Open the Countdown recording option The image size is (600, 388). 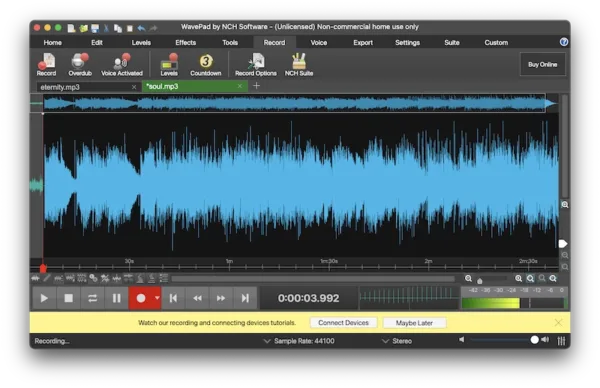pos(205,65)
